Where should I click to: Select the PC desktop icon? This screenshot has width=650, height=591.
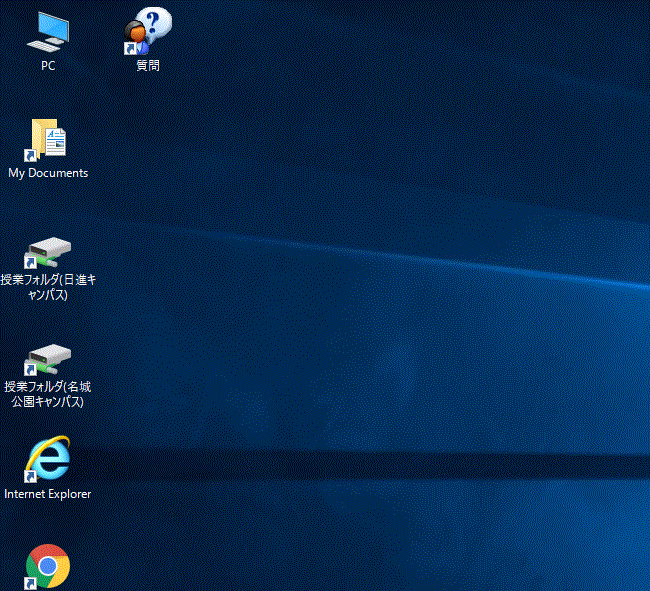pyautogui.click(x=48, y=32)
